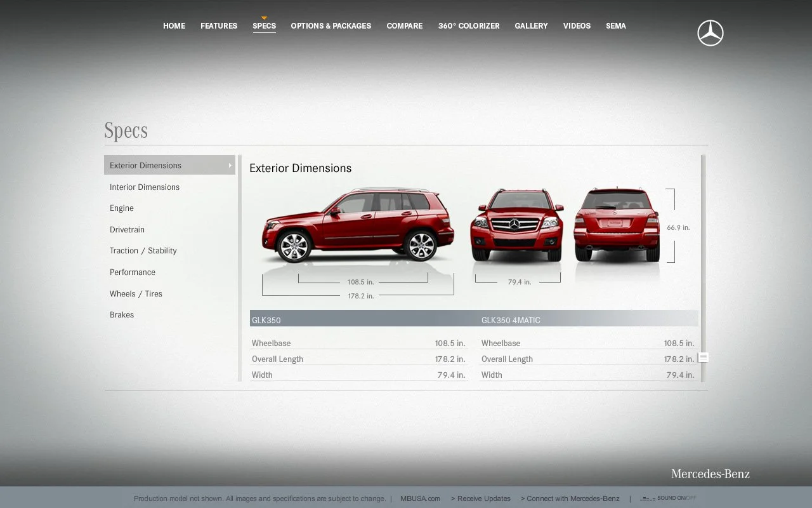
Task: Click the side-view GLK image
Action: (x=358, y=225)
